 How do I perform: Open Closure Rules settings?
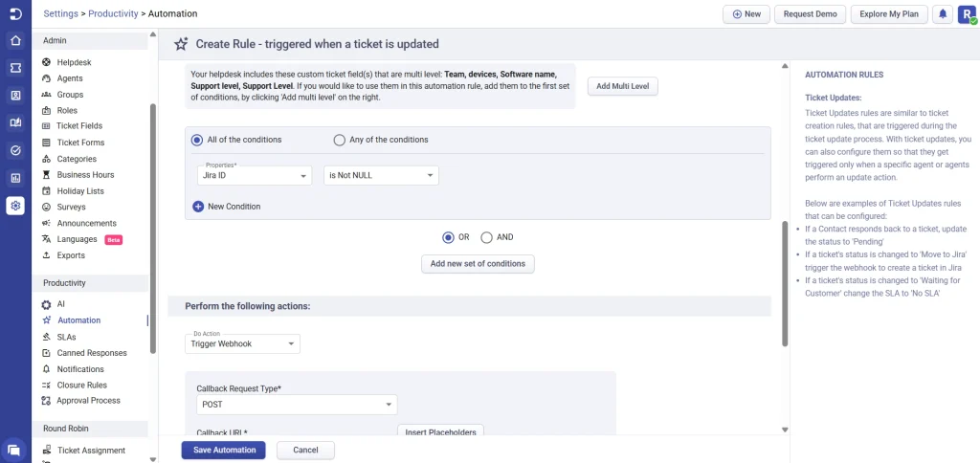tap(82, 385)
